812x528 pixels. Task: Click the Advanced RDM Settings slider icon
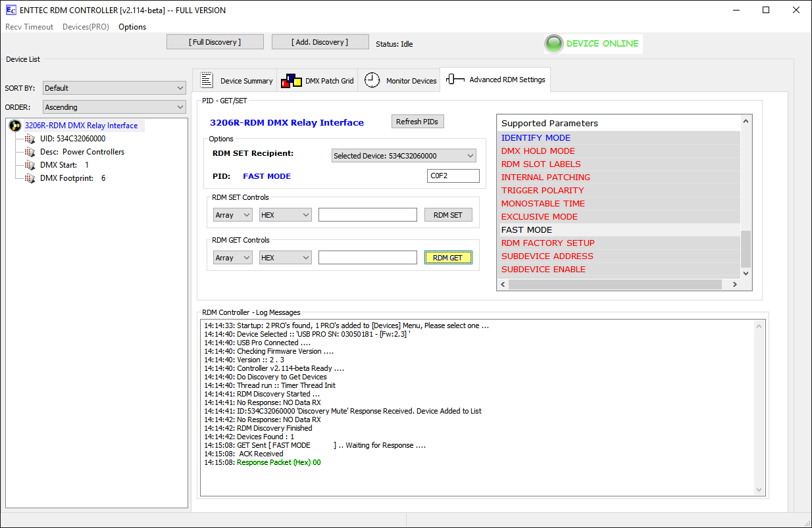(455, 80)
